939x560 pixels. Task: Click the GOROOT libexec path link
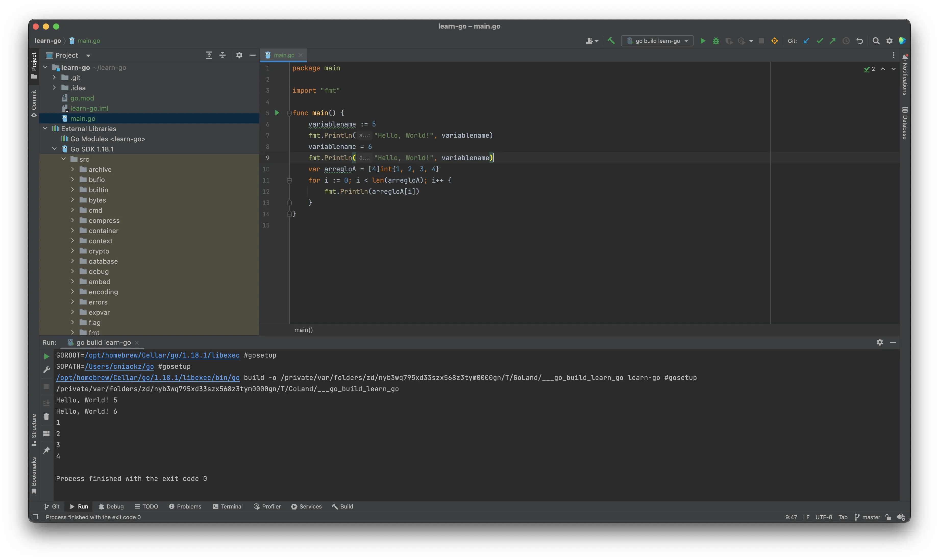point(162,355)
